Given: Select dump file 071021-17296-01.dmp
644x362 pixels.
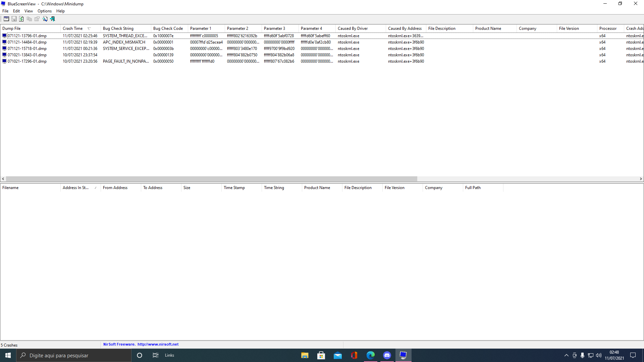Looking at the screenshot, I should coord(27,61).
